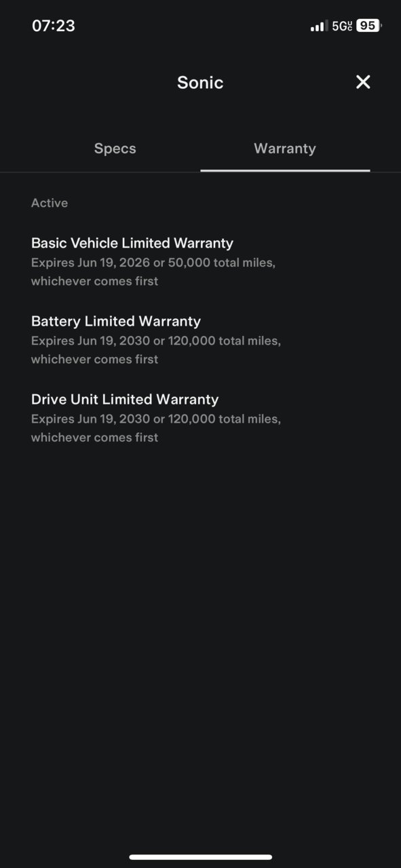Tap the 5G network indicator

tap(342, 26)
